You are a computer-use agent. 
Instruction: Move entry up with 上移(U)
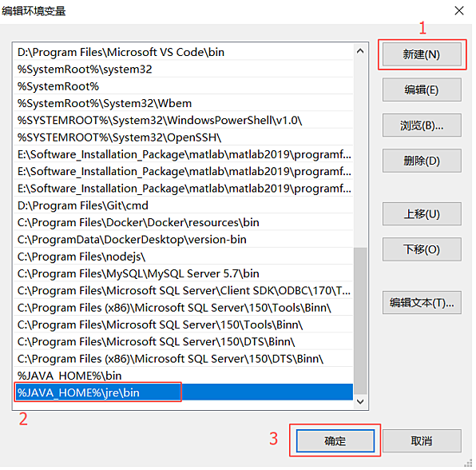(x=422, y=214)
